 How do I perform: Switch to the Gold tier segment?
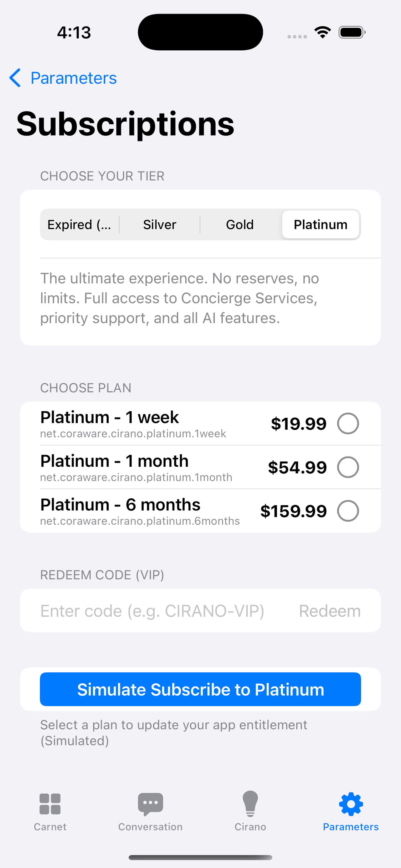click(240, 224)
